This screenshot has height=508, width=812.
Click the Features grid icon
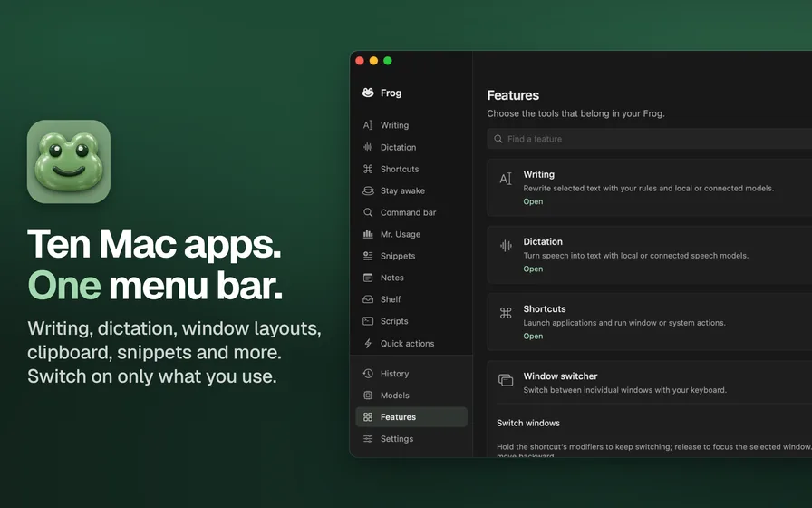tap(368, 416)
